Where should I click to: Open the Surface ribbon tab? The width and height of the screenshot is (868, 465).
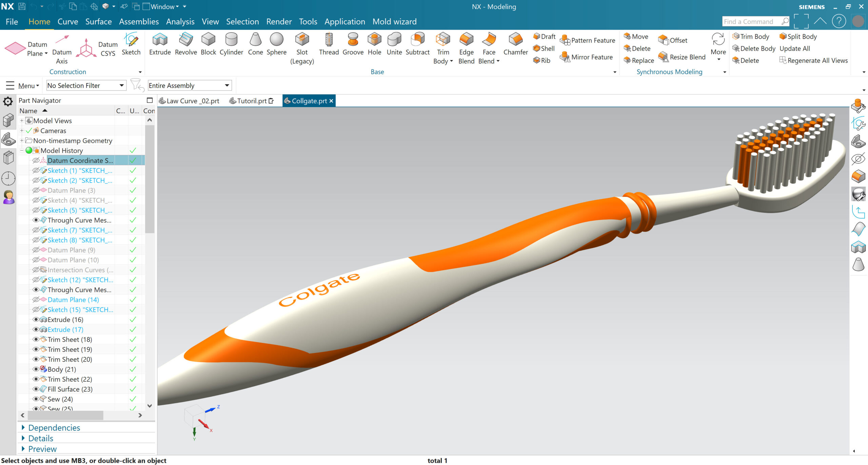click(98, 22)
